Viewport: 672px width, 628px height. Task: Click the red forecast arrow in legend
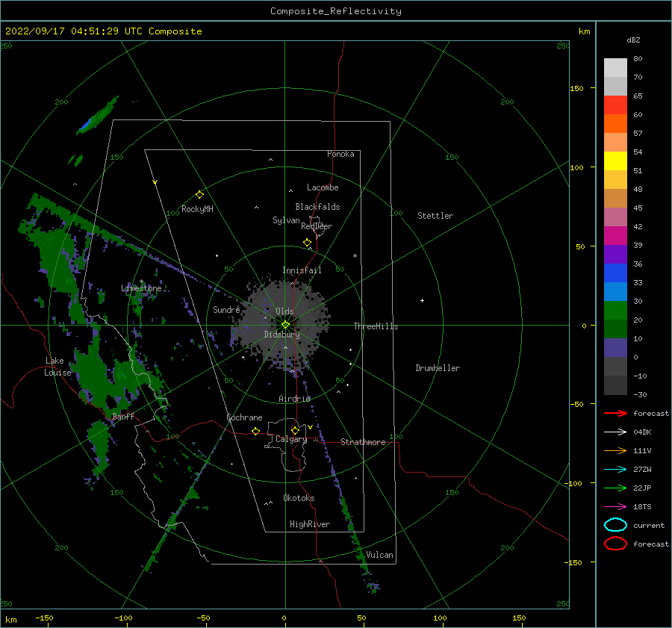[x=615, y=413]
